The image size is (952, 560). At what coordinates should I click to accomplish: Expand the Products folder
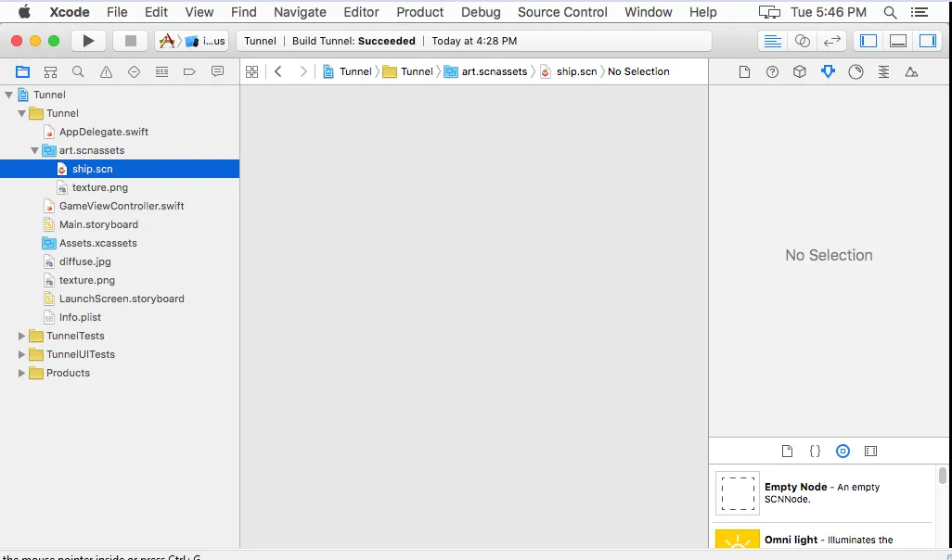click(x=22, y=373)
